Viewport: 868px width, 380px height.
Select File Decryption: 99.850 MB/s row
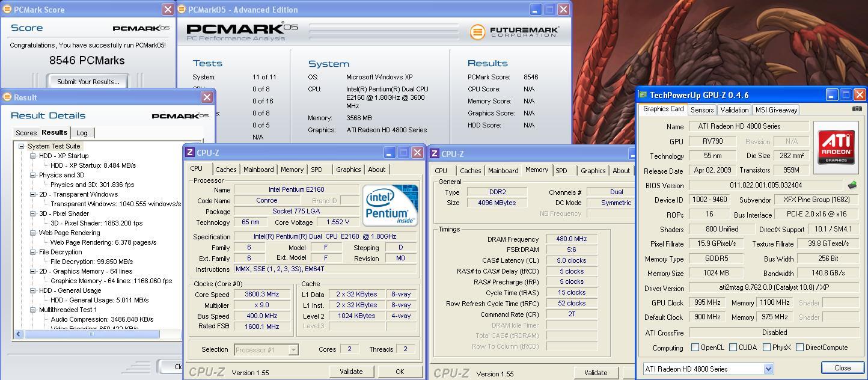click(91, 262)
